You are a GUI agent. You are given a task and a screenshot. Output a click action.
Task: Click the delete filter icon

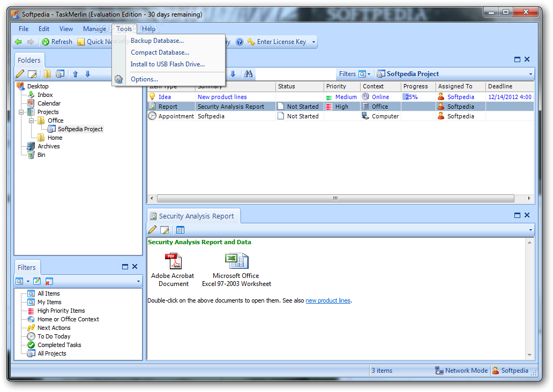click(x=49, y=281)
